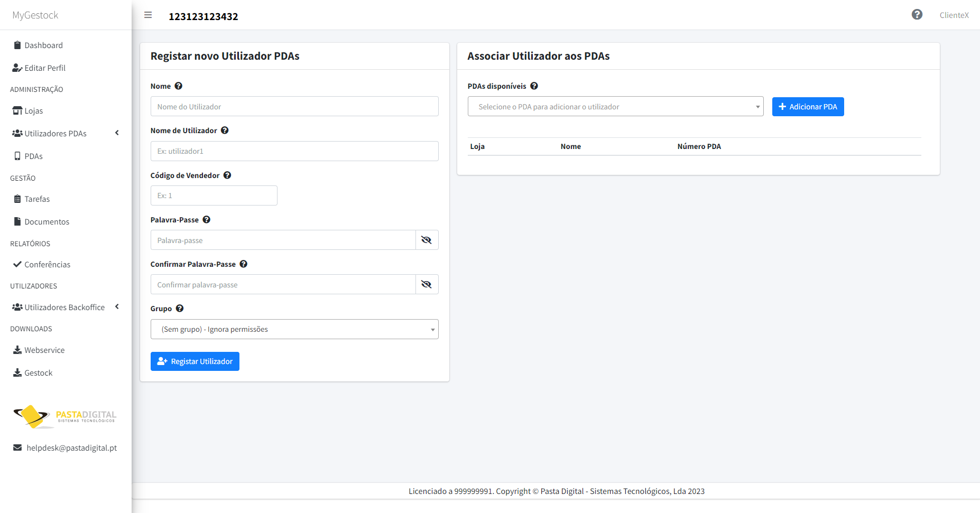Screen dimensions: 980x513
Task: Open Conferências report in the sidebar
Action: click(x=48, y=265)
